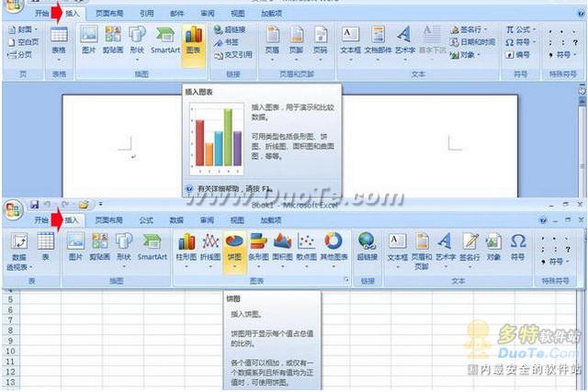Insert Object in Excel ribbon
This screenshot has height=392, width=588.
[493, 247]
